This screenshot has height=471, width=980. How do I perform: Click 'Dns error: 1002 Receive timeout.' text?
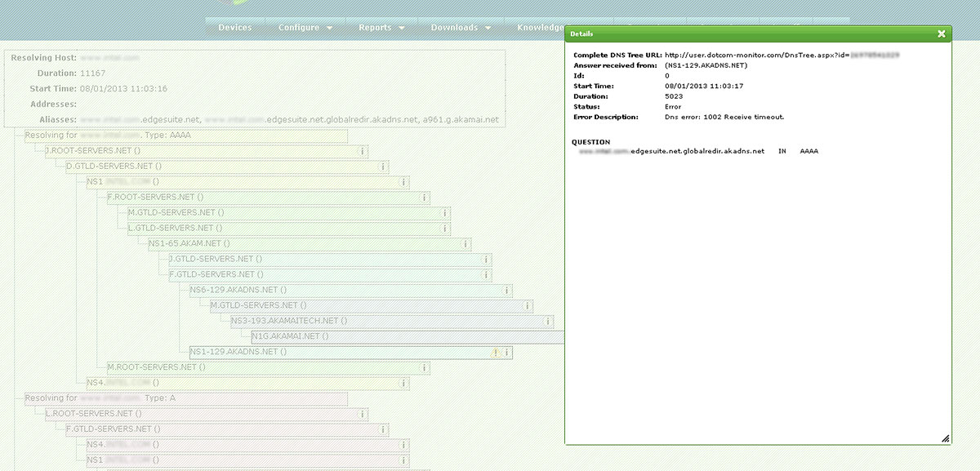(724, 118)
